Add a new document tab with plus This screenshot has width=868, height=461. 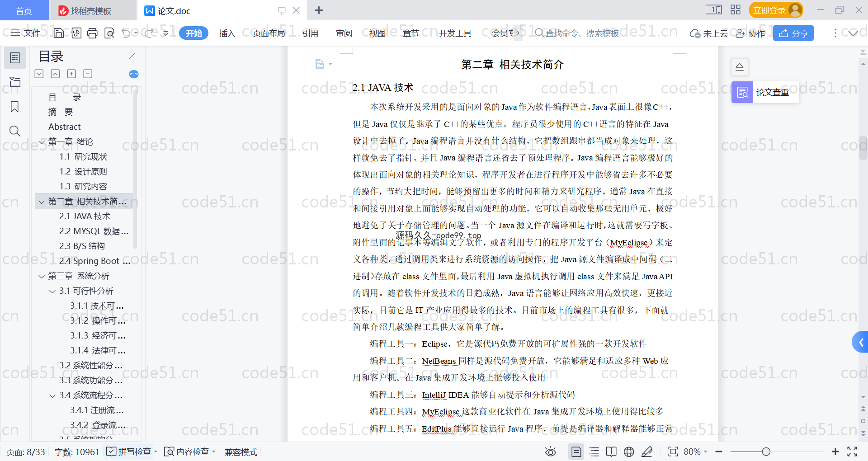319,10
